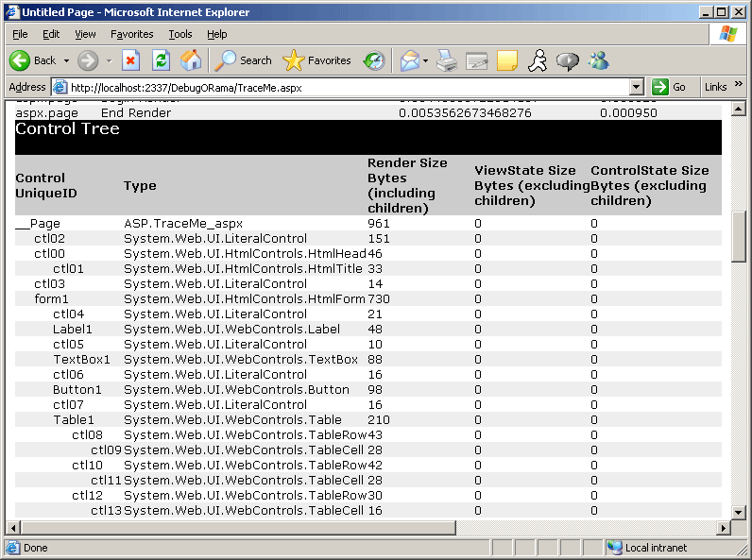Image resolution: width=752 pixels, height=560 pixels.
Task: Click the vertical scrollbar down arrow
Action: tap(740, 511)
